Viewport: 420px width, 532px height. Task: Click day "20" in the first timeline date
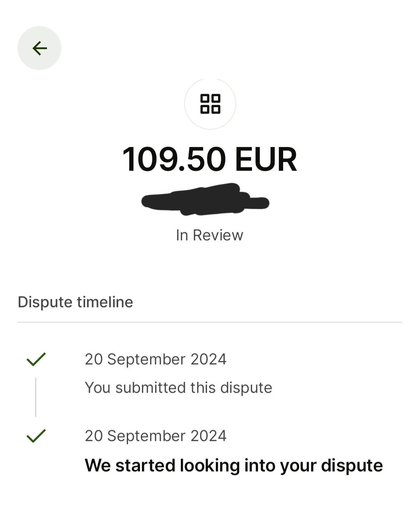(93, 359)
